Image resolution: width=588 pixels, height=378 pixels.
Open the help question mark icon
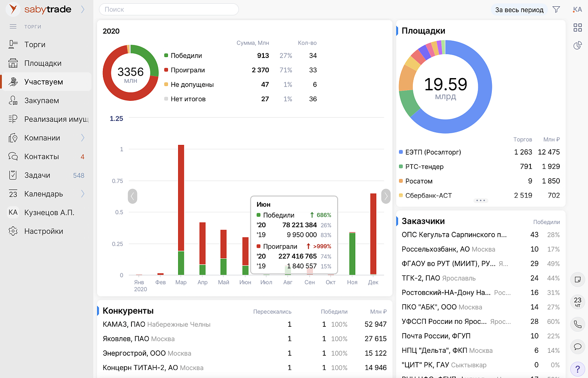click(x=578, y=369)
